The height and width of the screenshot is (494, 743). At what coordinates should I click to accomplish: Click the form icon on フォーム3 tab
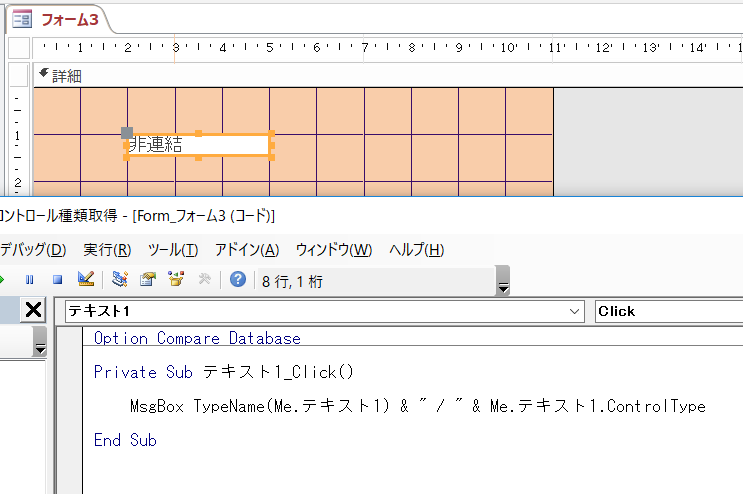[22, 19]
